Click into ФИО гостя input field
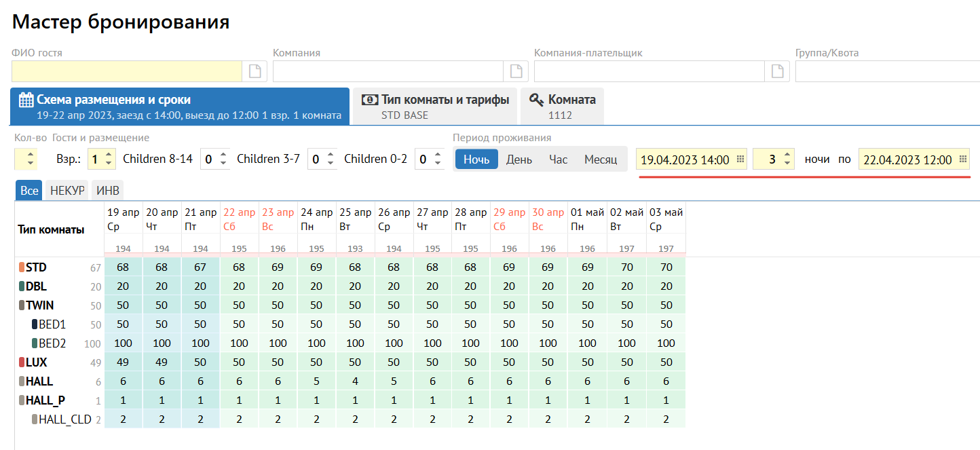 pyautogui.click(x=127, y=71)
